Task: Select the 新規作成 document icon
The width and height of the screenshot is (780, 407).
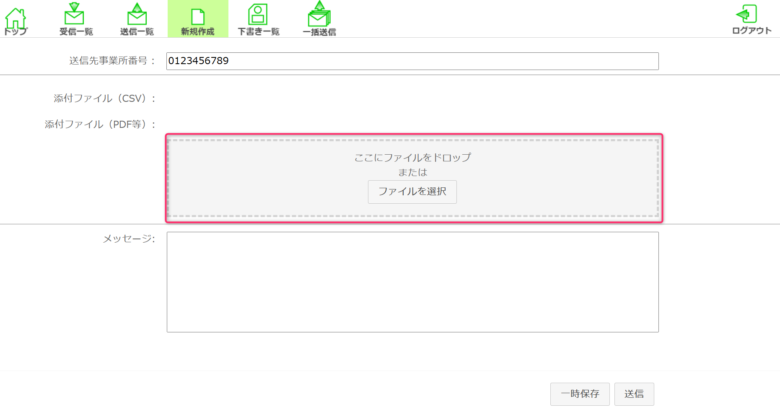Action: point(197,14)
